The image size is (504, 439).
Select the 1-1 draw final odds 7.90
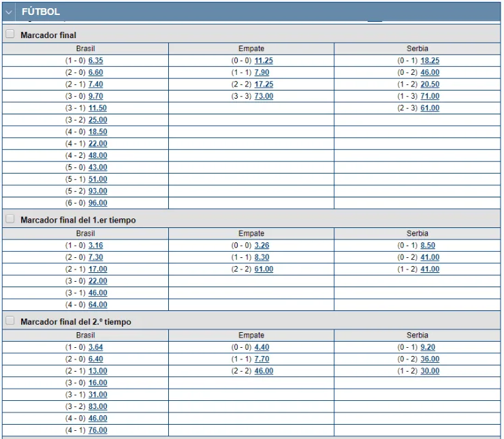[x=262, y=72]
